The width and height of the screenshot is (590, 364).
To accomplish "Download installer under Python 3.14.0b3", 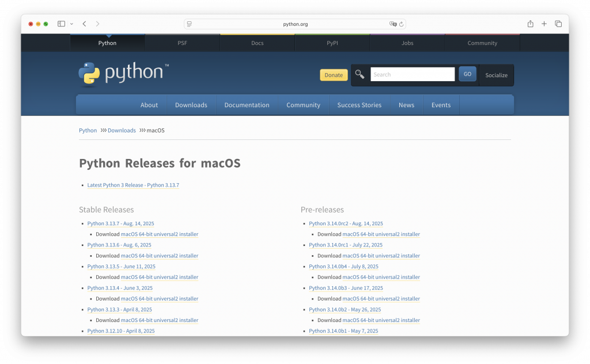I will (381, 298).
